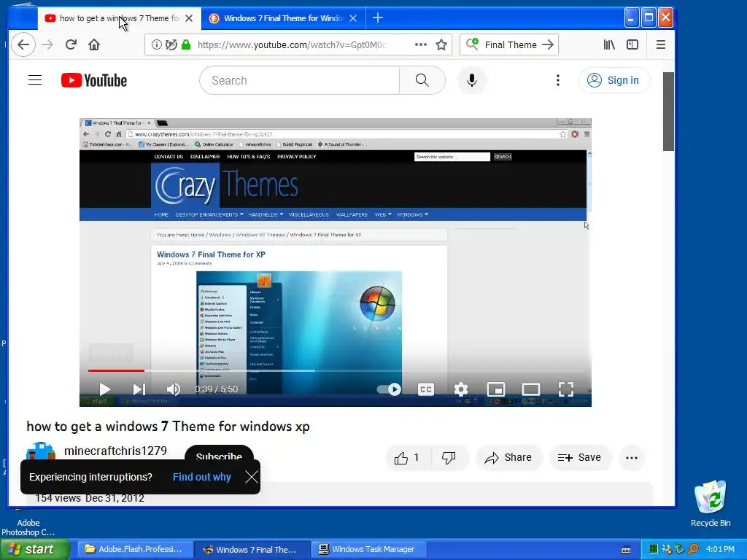Toggle theater mode
747x560 pixels.
531,389
